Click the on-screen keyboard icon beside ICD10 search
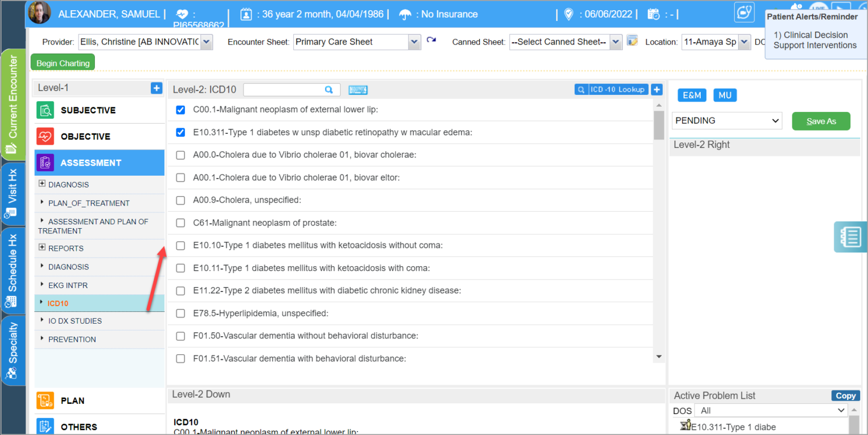 pos(358,89)
